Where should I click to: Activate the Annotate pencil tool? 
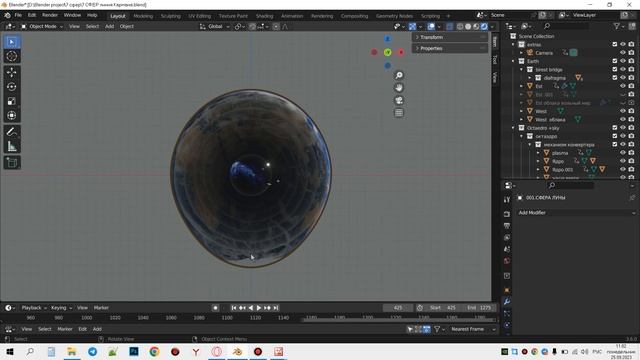tap(12, 131)
